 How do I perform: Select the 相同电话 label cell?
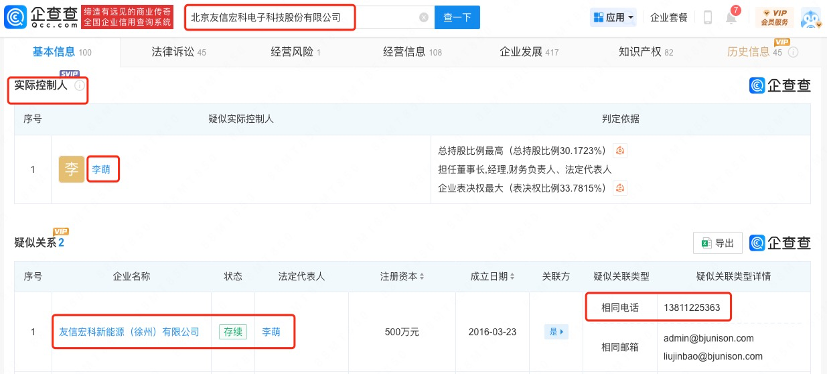[x=620, y=307]
